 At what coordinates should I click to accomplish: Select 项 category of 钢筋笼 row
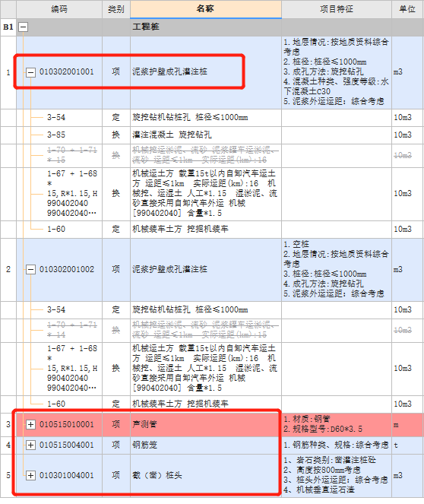pyautogui.click(x=116, y=445)
